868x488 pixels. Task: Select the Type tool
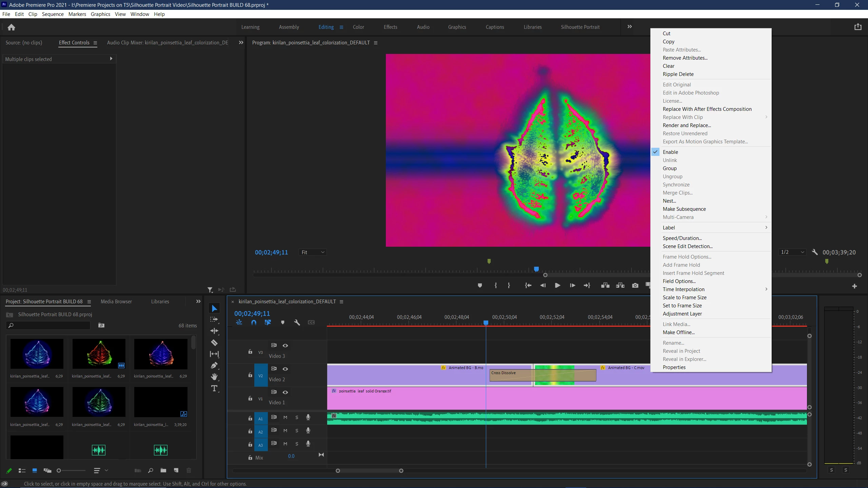tap(214, 388)
